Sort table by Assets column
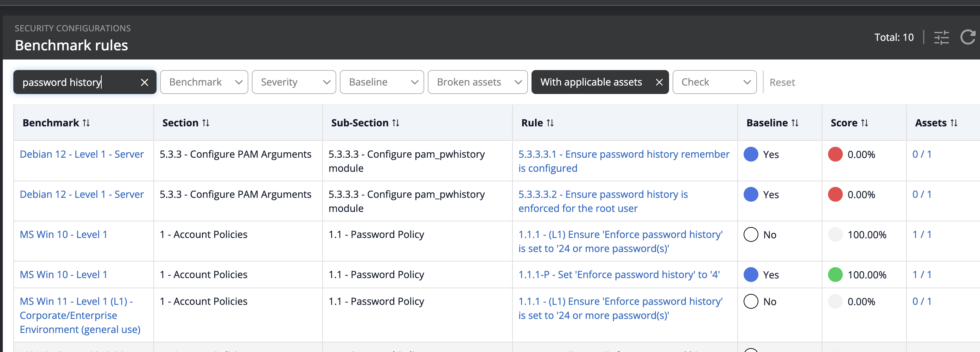This screenshot has width=980, height=352. coord(953,123)
